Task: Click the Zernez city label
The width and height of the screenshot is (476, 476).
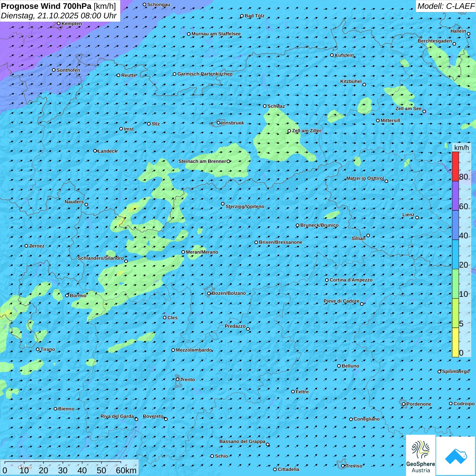Action: coord(37,246)
